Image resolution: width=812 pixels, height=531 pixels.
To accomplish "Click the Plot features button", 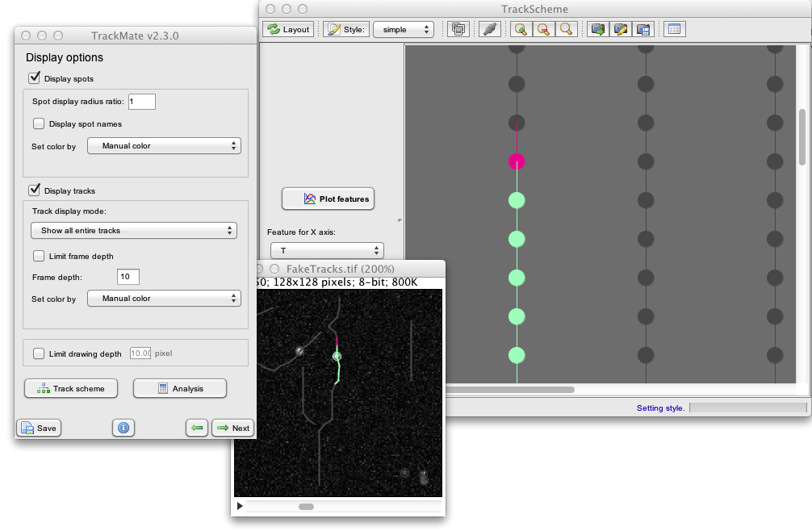I will tap(328, 199).
